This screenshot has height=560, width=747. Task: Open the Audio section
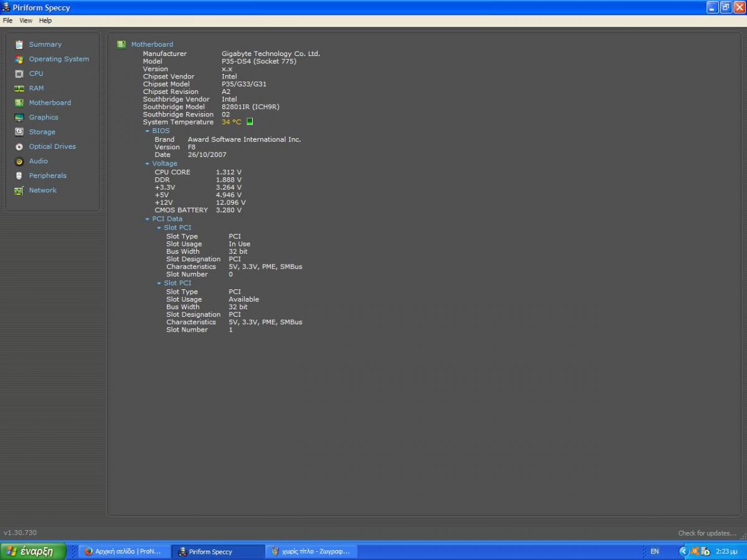[39, 161]
